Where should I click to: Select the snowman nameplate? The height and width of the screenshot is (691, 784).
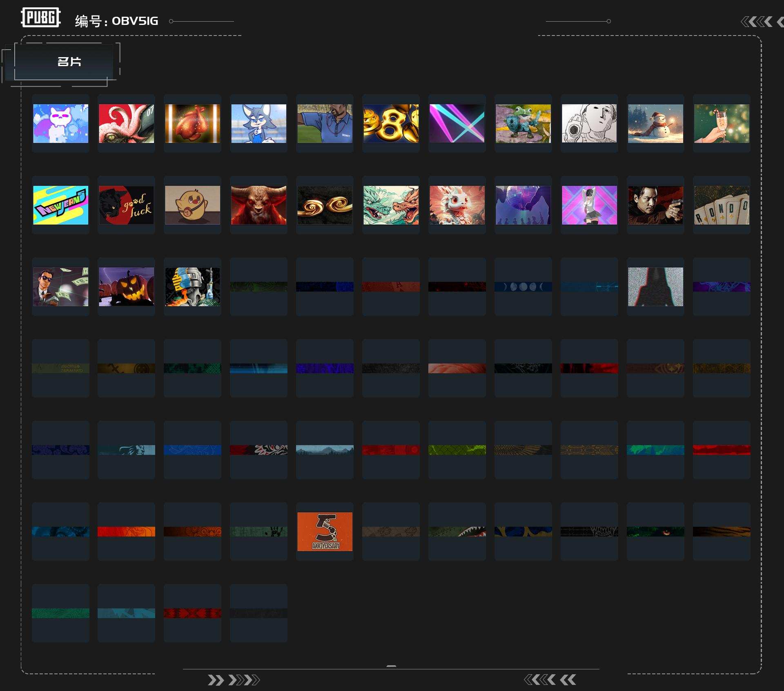[656, 124]
